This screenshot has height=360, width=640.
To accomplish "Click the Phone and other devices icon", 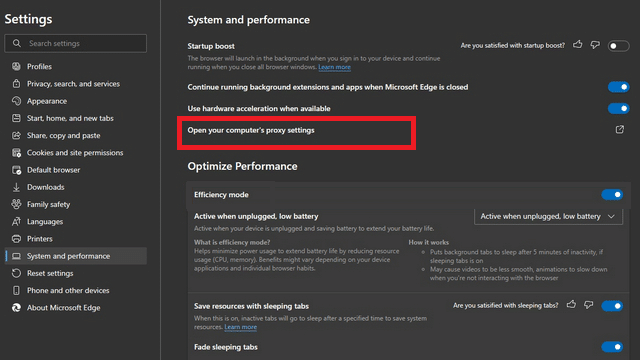I will tap(16, 291).
